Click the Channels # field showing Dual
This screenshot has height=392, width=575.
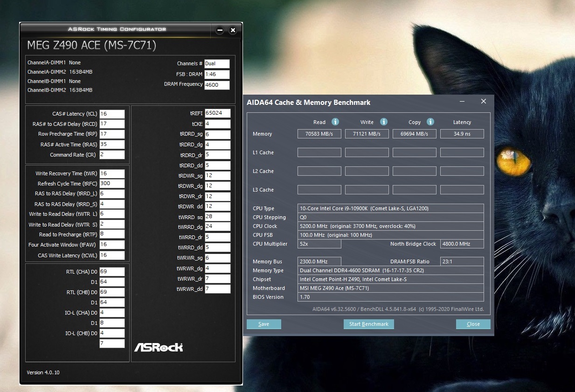click(x=217, y=64)
